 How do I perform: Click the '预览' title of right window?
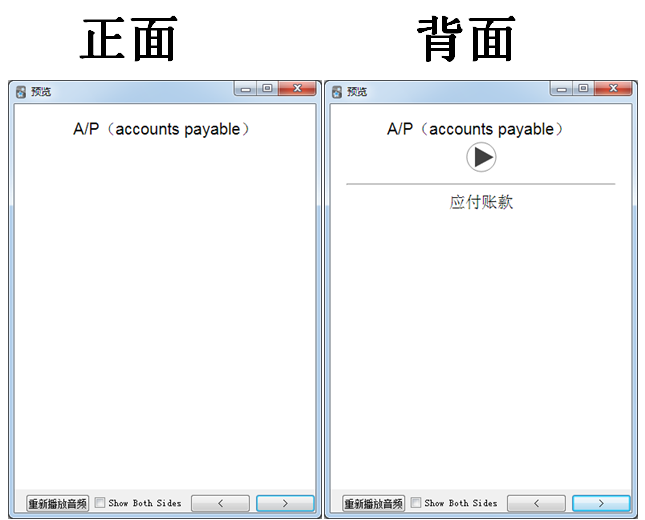(x=357, y=91)
